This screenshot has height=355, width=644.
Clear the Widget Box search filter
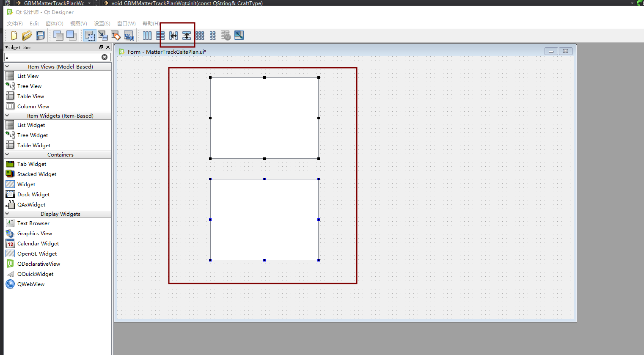(105, 57)
